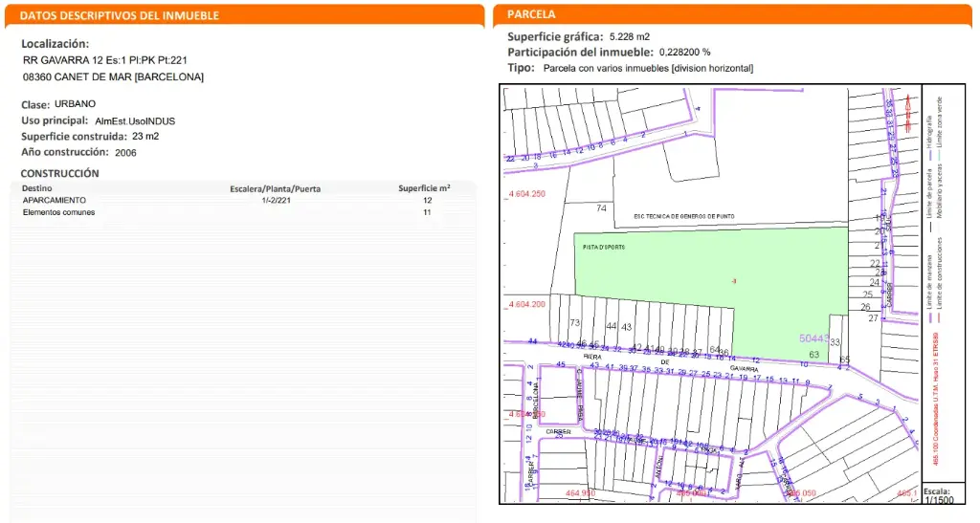Click the purple 50443 block number on map
Viewport: 980px width, 523px height.
click(813, 338)
